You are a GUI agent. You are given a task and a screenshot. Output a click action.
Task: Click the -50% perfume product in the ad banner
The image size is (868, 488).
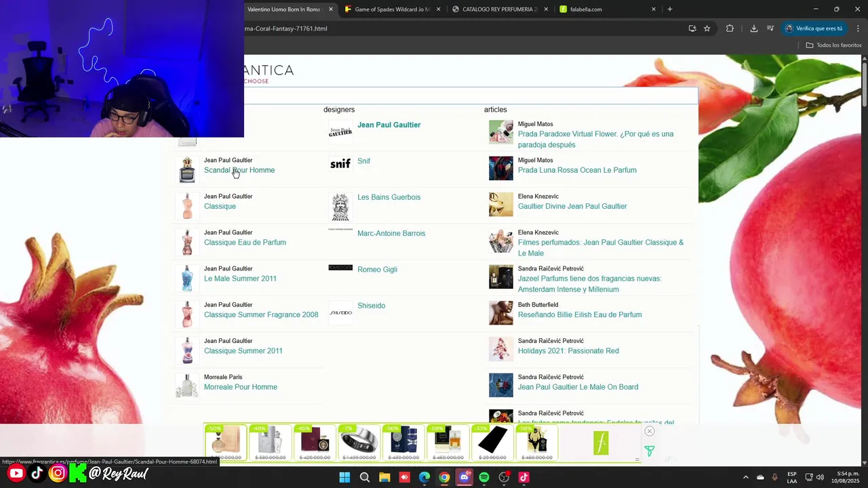click(x=226, y=443)
